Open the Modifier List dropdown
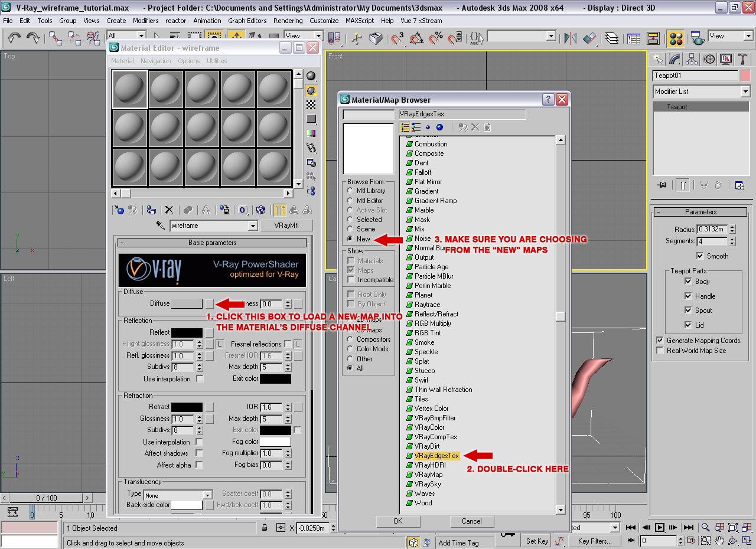This screenshot has width=756, height=549. pyautogui.click(x=744, y=91)
